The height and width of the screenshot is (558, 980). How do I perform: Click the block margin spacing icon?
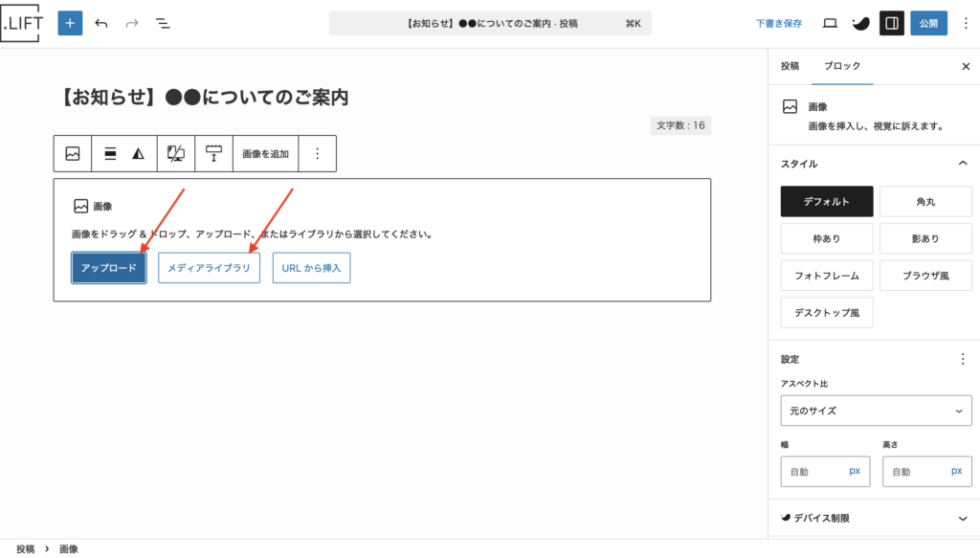click(213, 153)
